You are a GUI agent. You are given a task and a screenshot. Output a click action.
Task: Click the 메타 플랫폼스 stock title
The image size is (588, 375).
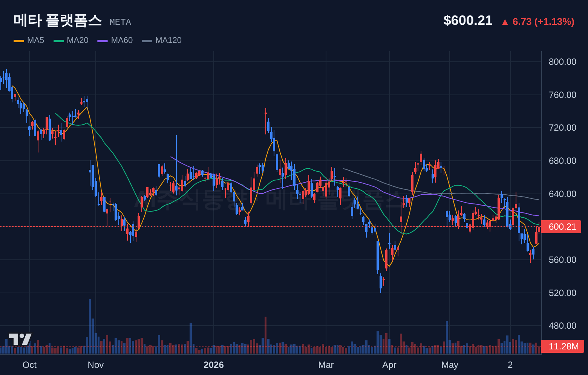[x=58, y=20]
